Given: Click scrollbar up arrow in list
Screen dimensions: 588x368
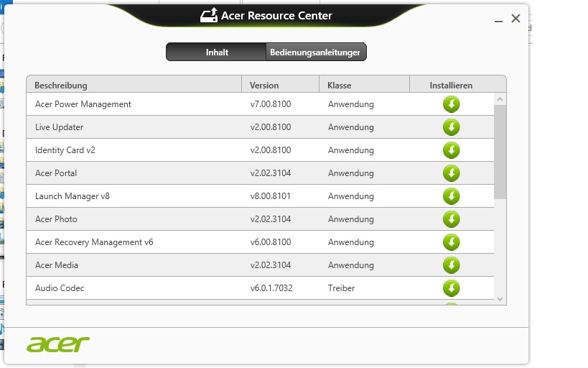Looking at the screenshot, I should pyautogui.click(x=500, y=99).
